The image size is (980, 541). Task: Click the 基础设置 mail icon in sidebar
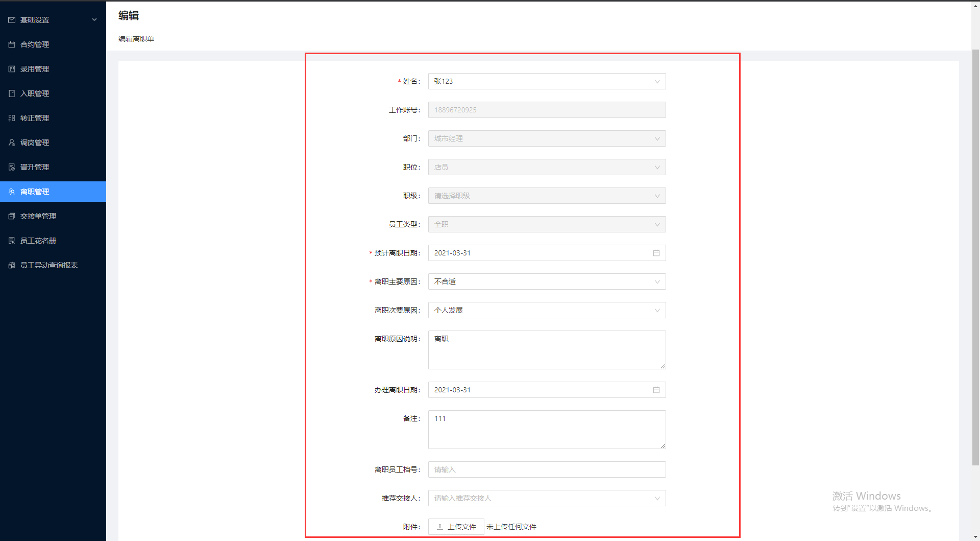(x=12, y=20)
